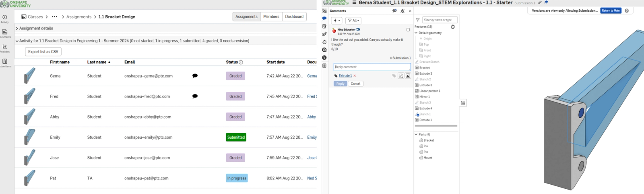Open the feature list panel icon
The height and width of the screenshot is (194, 644).
pyautogui.click(x=324, y=11)
